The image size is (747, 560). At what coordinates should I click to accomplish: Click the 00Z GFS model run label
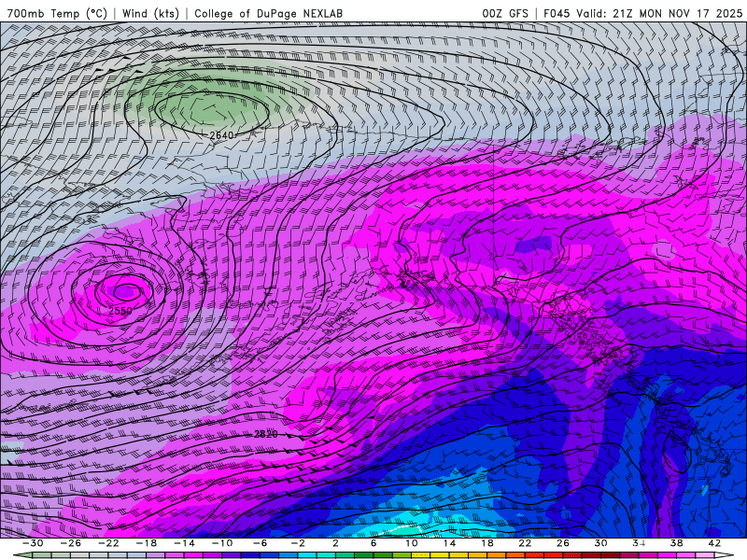tap(505, 13)
